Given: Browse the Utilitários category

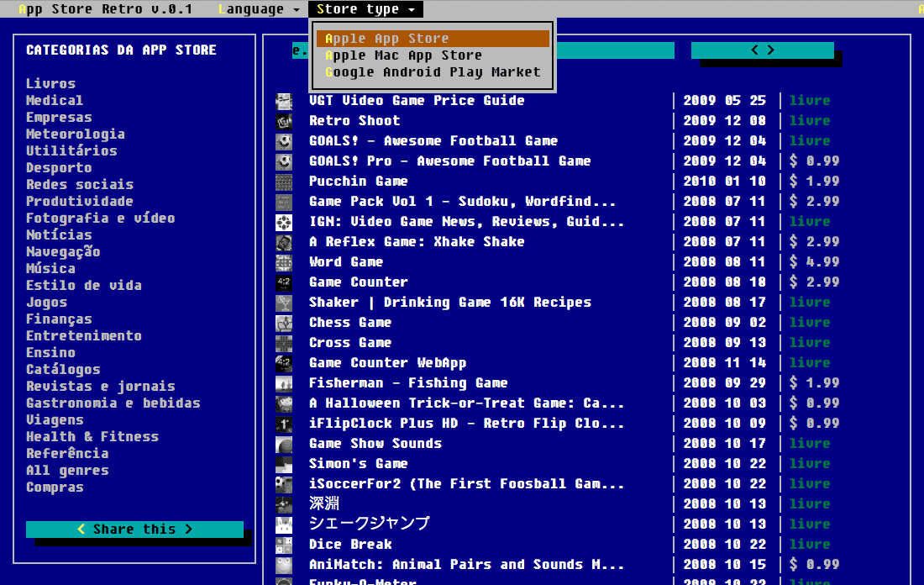Looking at the screenshot, I should click(71, 151).
